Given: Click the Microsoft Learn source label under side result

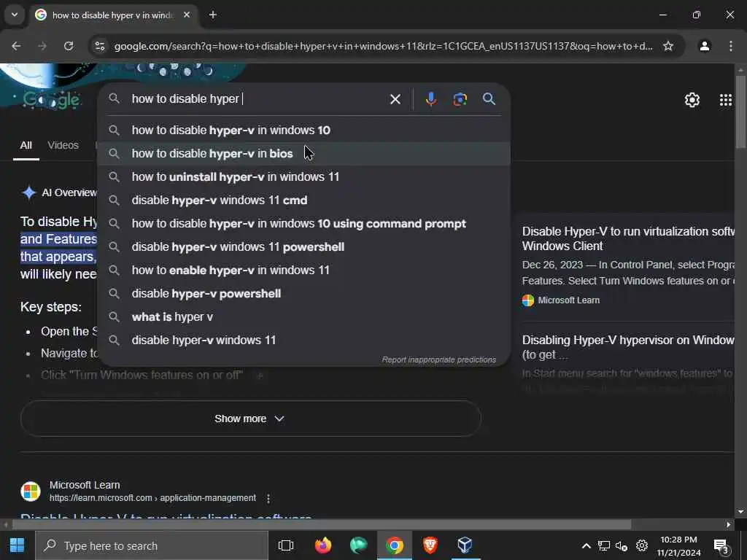Looking at the screenshot, I should 568,300.
